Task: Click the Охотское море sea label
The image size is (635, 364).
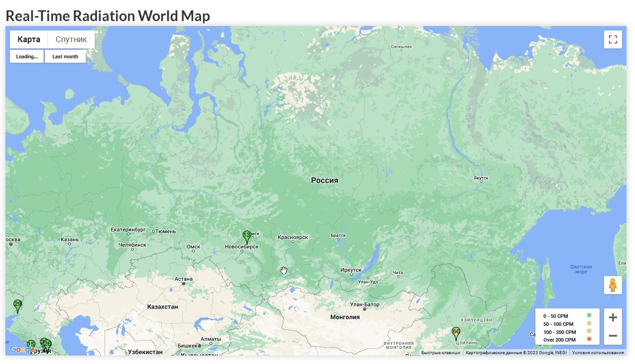Action: (581, 269)
